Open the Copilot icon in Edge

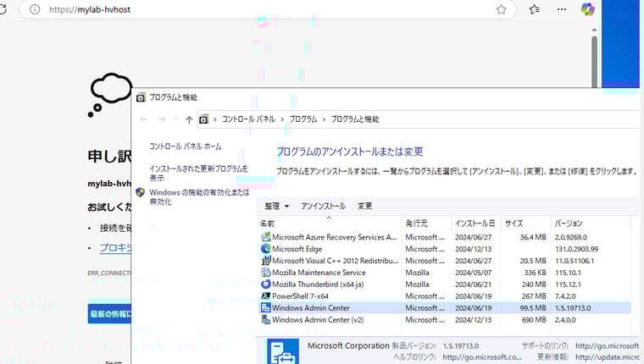tap(588, 9)
